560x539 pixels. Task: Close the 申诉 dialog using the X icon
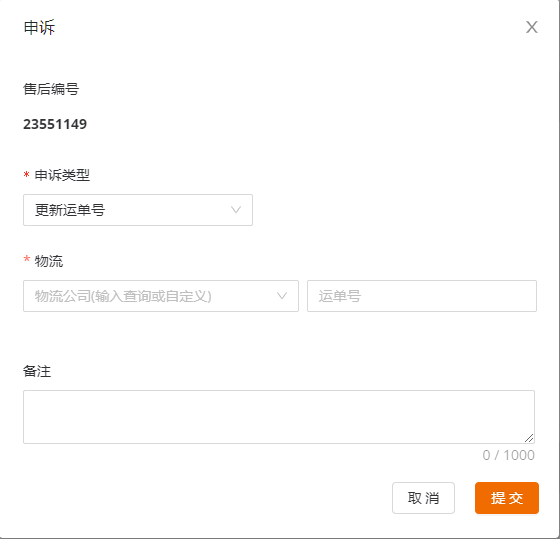point(531,27)
